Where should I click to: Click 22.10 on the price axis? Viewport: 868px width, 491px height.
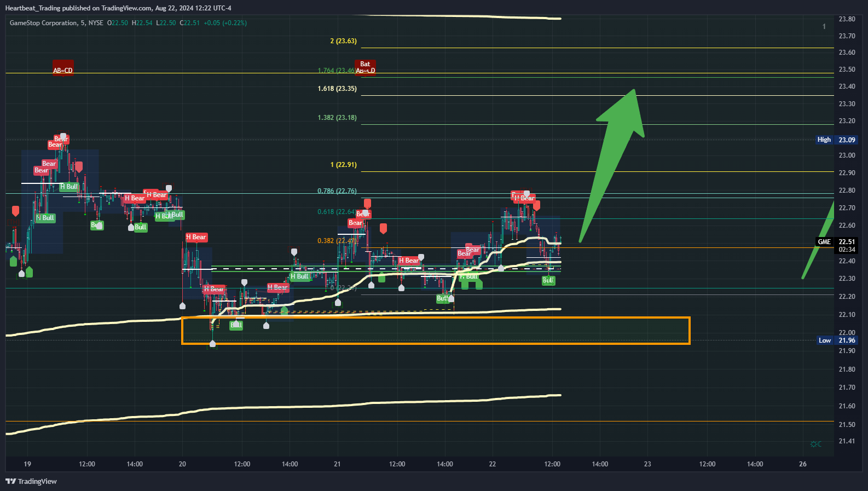(847, 315)
